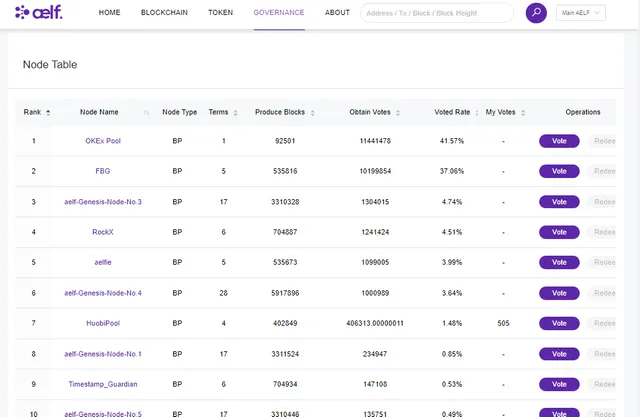Select the GOVERNANCE tab
This screenshot has height=417, width=640.
pyautogui.click(x=279, y=13)
